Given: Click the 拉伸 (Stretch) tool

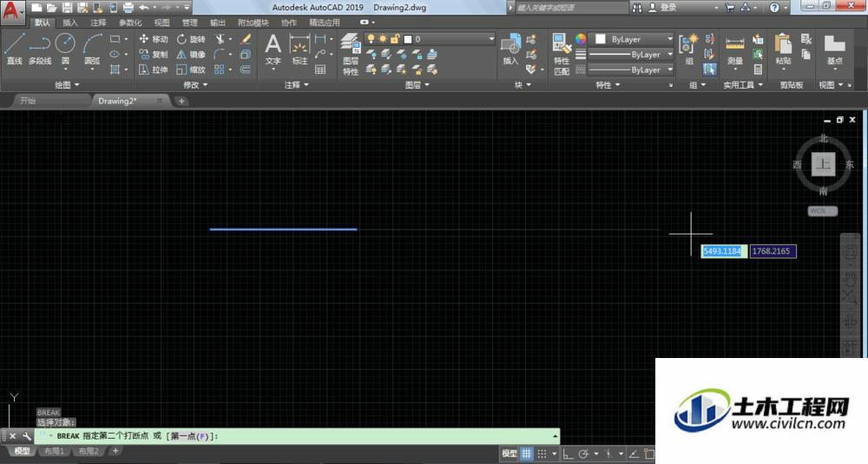Looking at the screenshot, I should click(x=154, y=70).
